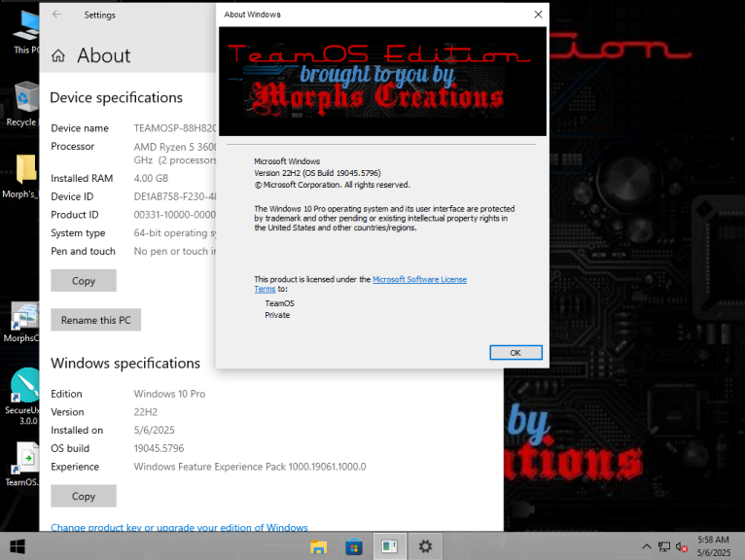Select the Recycle Bin desktop icon
This screenshot has height=560, width=745.
[x=23, y=104]
